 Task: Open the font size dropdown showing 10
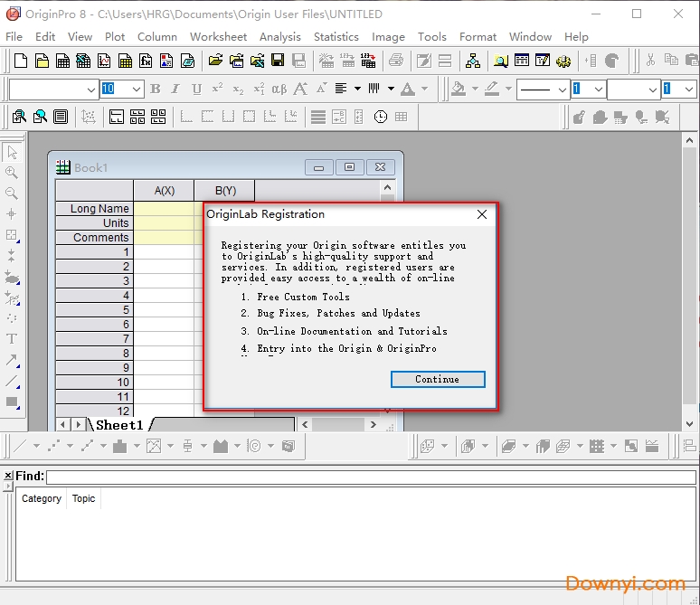click(x=137, y=89)
